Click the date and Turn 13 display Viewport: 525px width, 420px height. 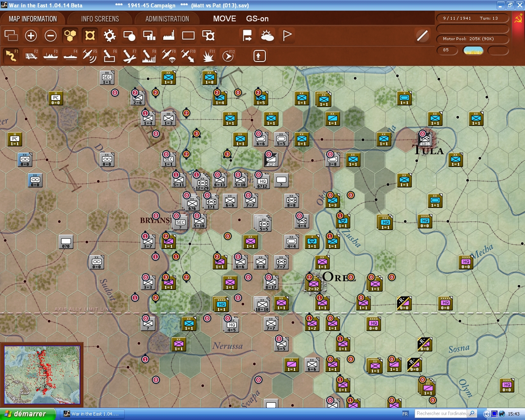tap(472, 18)
